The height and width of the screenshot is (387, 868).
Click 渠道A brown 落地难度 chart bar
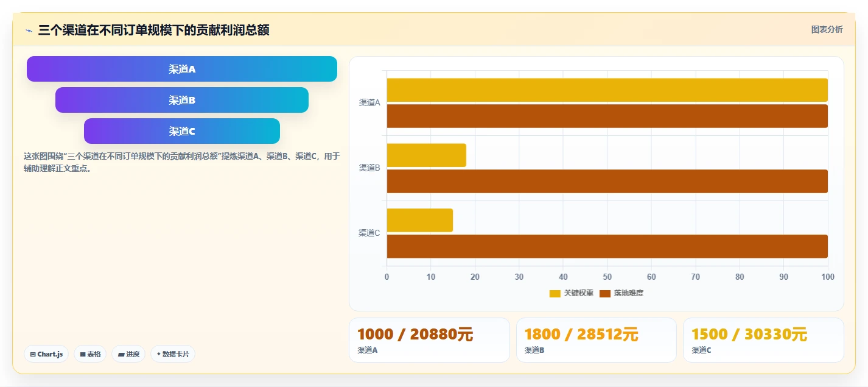click(x=607, y=116)
